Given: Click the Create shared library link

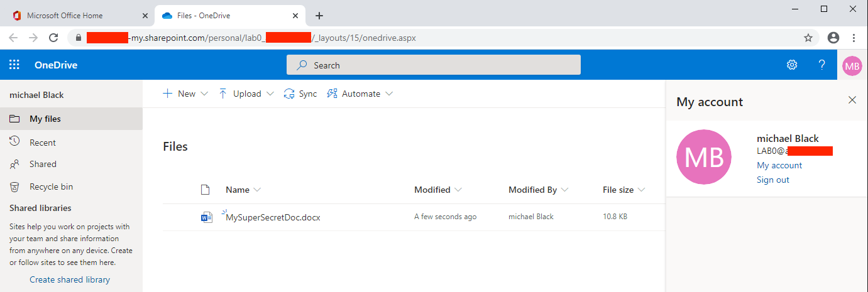Looking at the screenshot, I should (x=70, y=279).
